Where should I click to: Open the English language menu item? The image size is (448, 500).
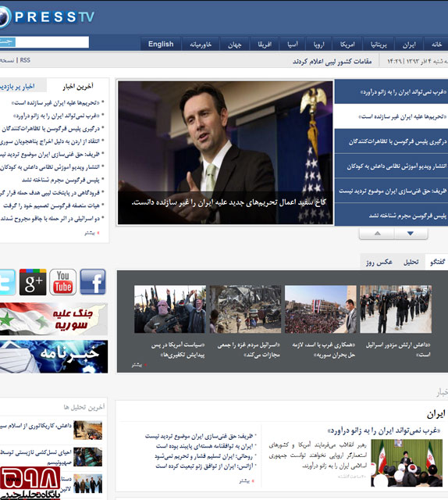[161, 44]
